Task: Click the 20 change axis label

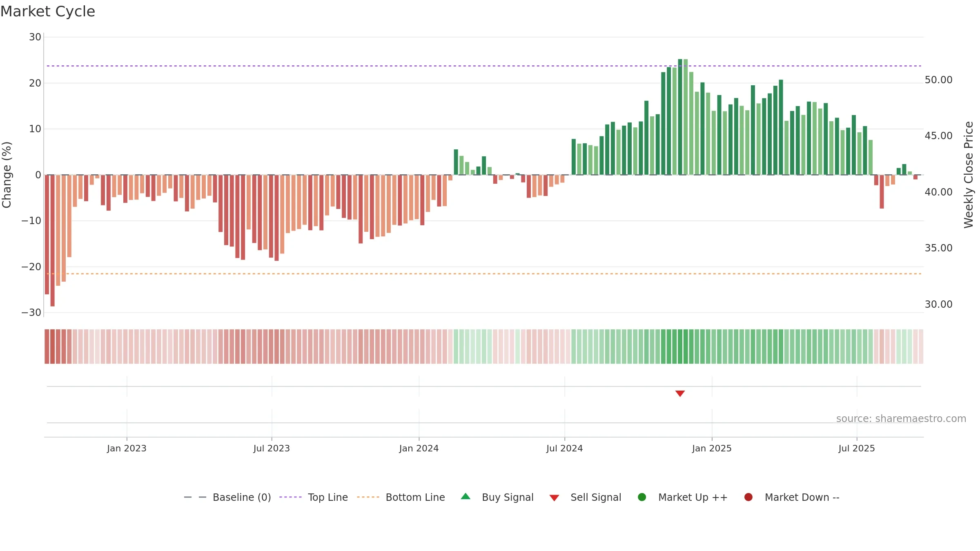Action: [35, 83]
